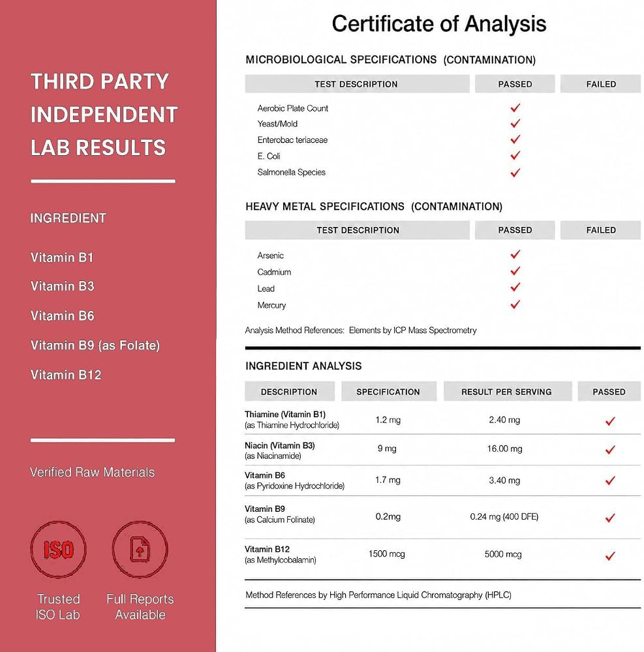The height and width of the screenshot is (652, 644).
Task: Click the "Full Reports Available" caption
Action: coord(140,606)
